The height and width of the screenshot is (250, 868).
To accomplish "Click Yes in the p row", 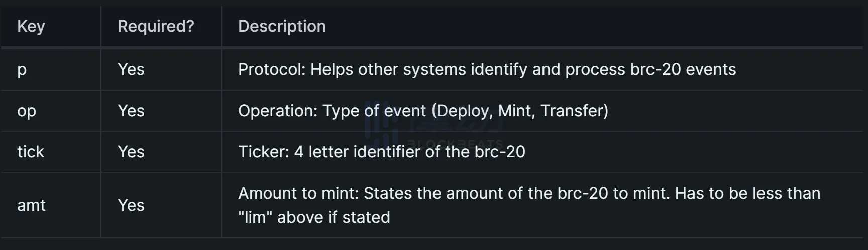I will (131, 69).
